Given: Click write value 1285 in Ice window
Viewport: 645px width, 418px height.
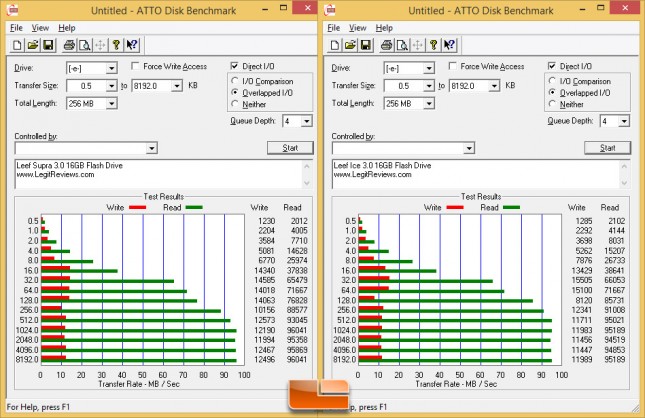Looking at the screenshot, I should [584, 221].
